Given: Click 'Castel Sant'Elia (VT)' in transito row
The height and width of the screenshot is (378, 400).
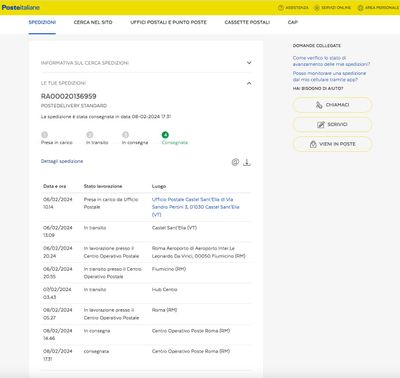Looking at the screenshot, I should click(174, 228).
